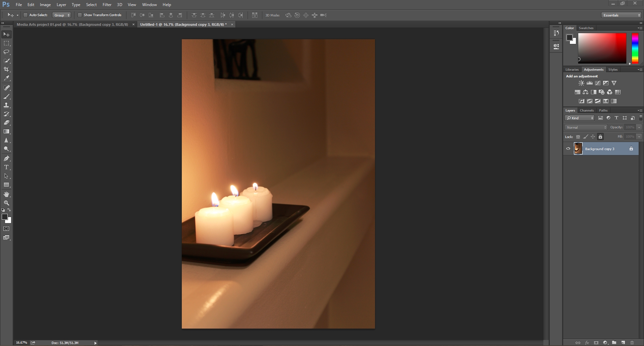Create a new layer group
This screenshot has width=644, height=346.
click(x=614, y=343)
